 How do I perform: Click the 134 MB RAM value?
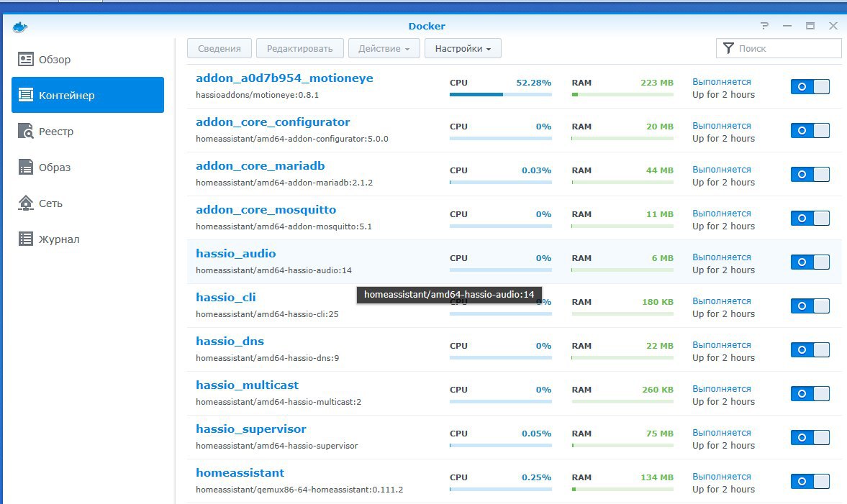tap(657, 477)
